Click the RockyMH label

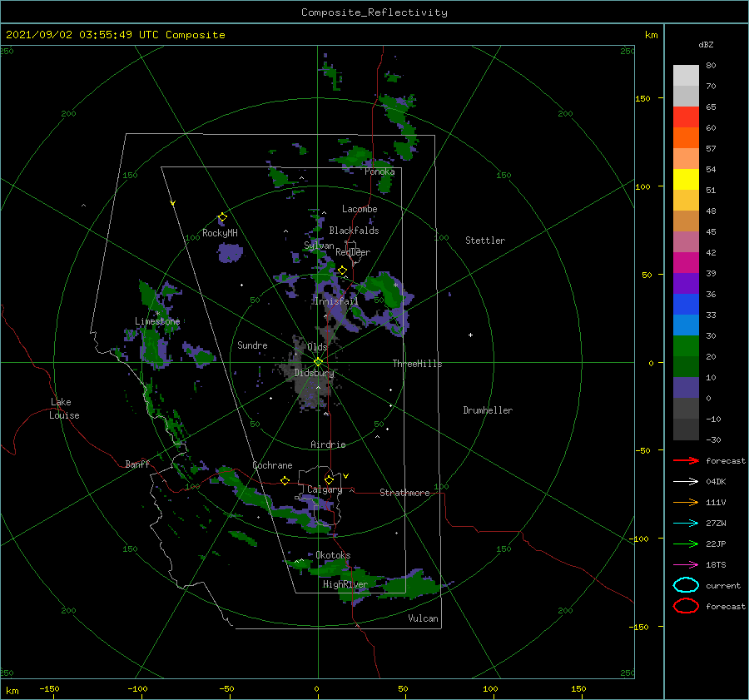click(x=220, y=233)
